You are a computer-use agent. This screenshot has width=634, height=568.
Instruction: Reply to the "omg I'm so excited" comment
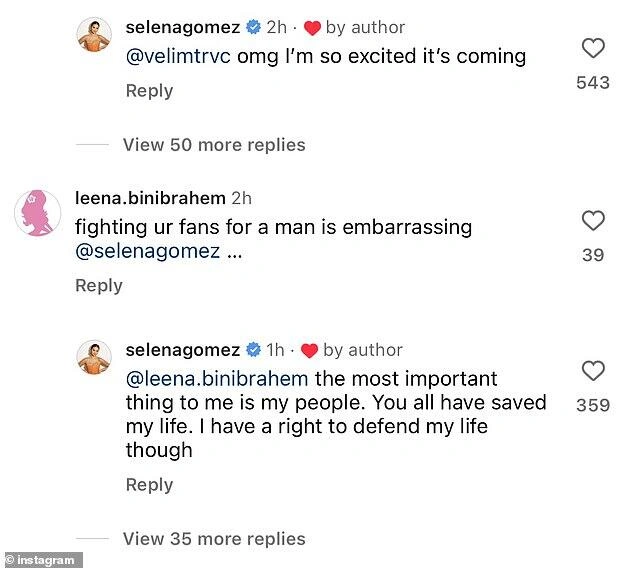149,91
